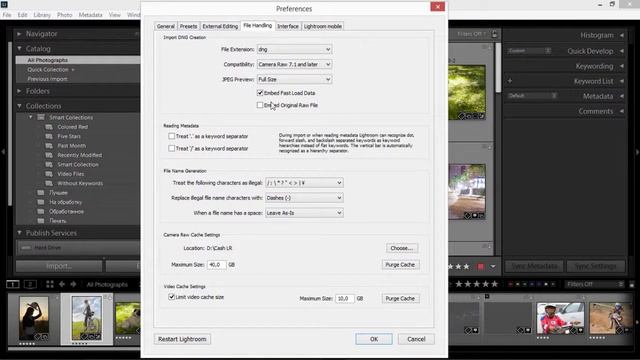Add keyword with plus icon

510,81
